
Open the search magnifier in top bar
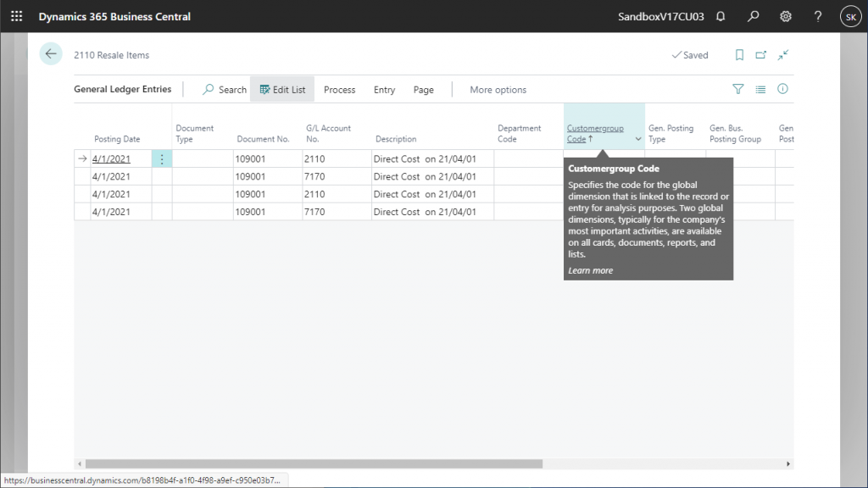coord(753,16)
